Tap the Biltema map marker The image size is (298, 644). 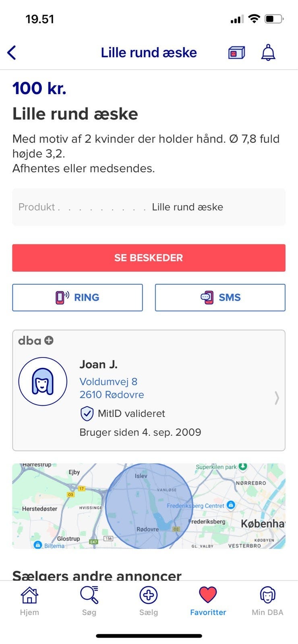pyautogui.click(x=38, y=545)
